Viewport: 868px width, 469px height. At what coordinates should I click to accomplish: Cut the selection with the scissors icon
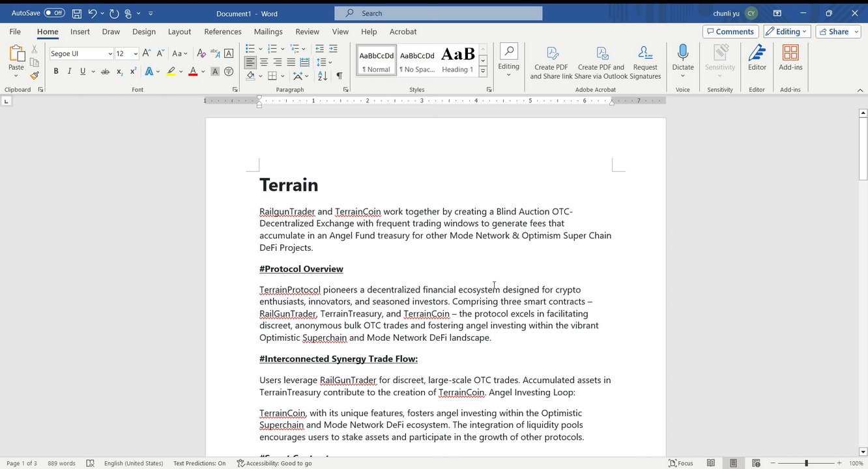pos(35,50)
